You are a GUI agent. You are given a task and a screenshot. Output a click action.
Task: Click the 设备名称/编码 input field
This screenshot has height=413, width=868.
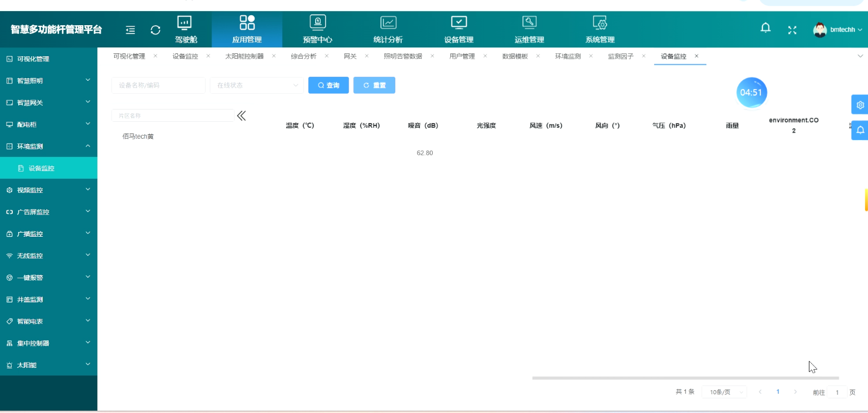click(x=158, y=86)
